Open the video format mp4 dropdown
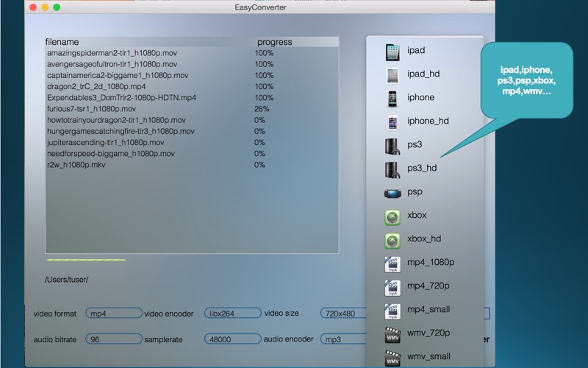588x368 pixels. click(114, 314)
